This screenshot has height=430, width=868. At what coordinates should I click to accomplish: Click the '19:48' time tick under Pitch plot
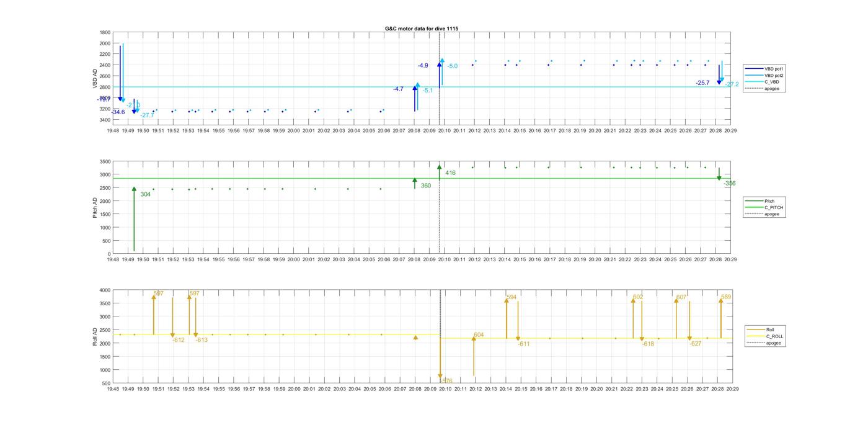coord(113,260)
